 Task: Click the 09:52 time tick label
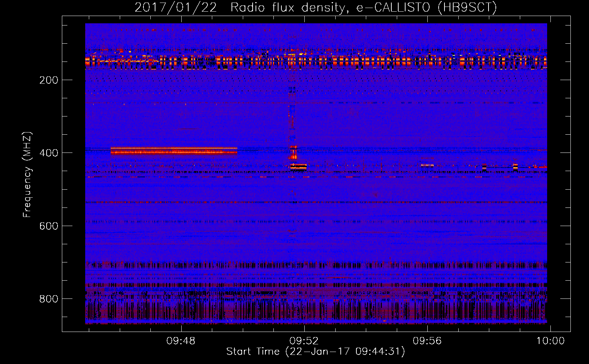[304, 341]
